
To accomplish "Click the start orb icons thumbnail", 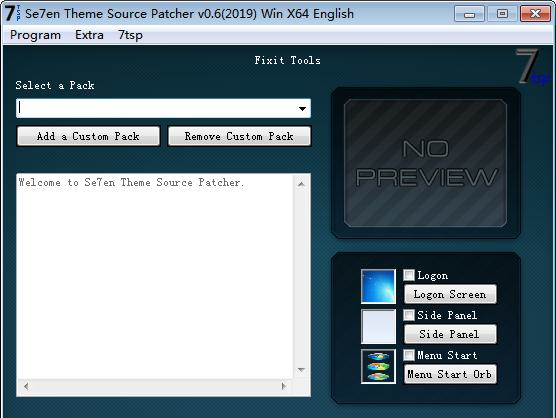I will [378, 367].
